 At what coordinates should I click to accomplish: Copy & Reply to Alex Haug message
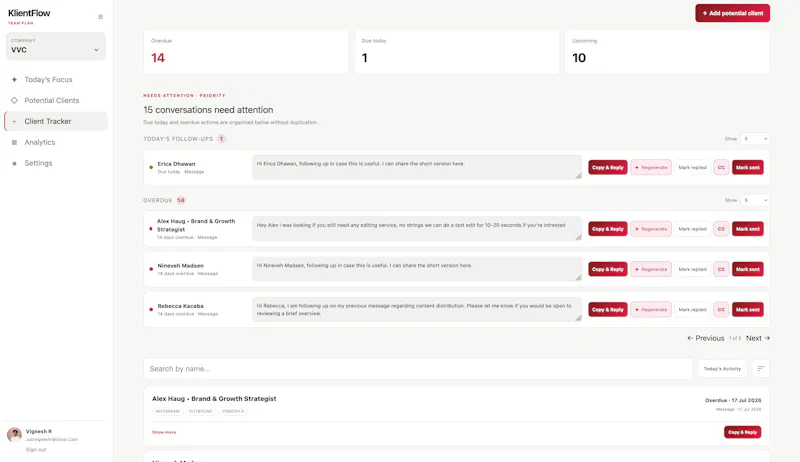click(x=608, y=229)
